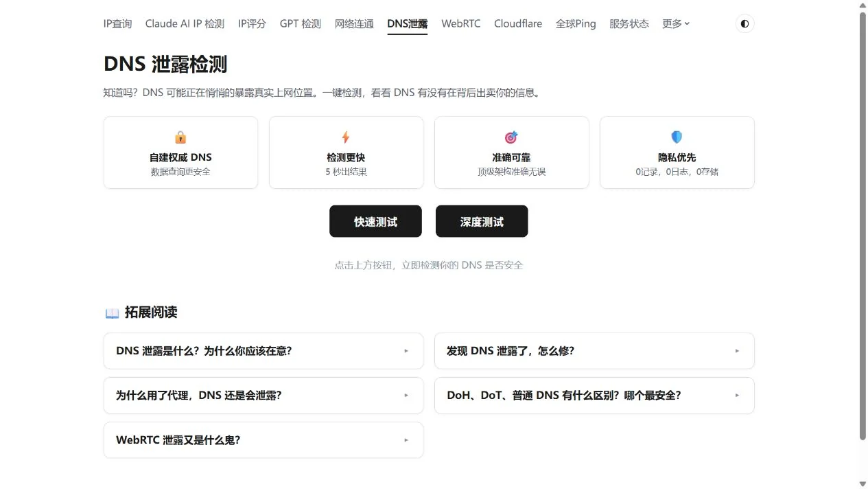The image size is (868, 489).
Task: Click the 自建权威 DNS card title
Action: coord(180,157)
